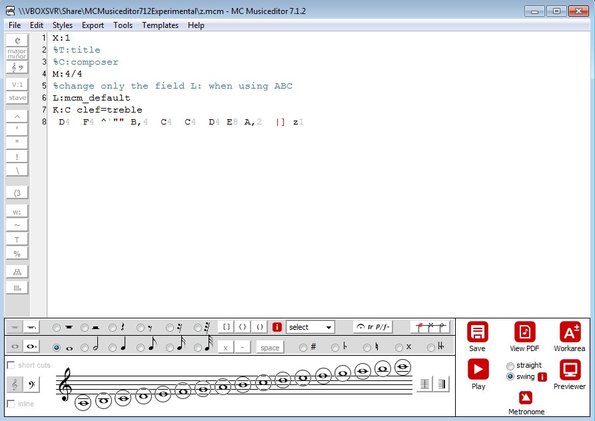Start playback with the Play button

point(478,369)
